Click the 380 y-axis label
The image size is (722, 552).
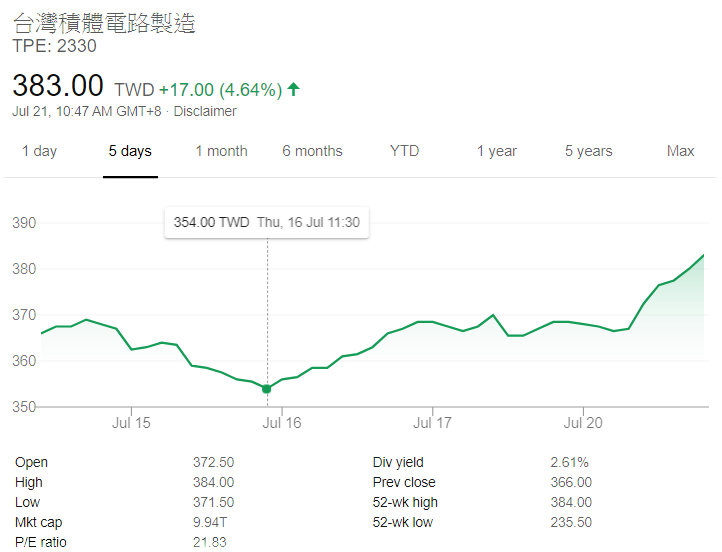click(x=24, y=269)
